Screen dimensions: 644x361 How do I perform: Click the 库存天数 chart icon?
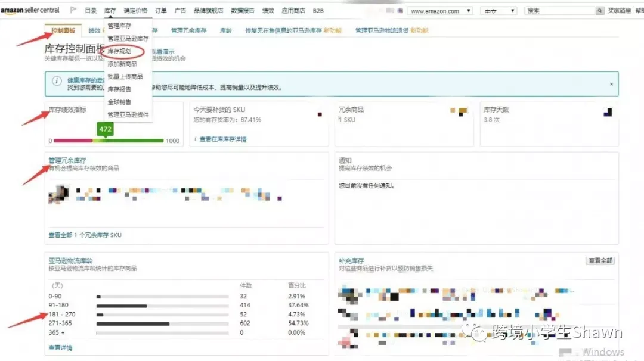click(608, 111)
